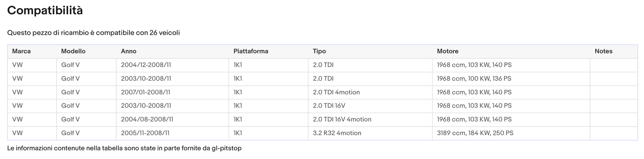Click the Anno column header

point(128,51)
